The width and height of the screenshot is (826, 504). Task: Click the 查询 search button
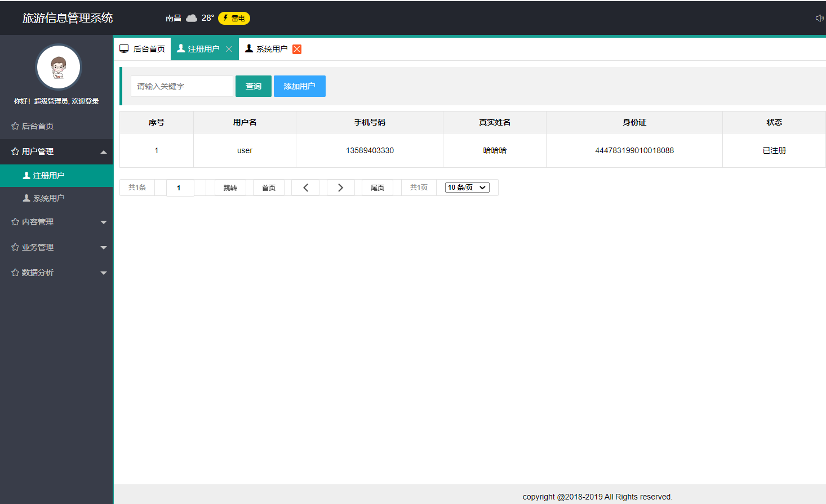254,86
